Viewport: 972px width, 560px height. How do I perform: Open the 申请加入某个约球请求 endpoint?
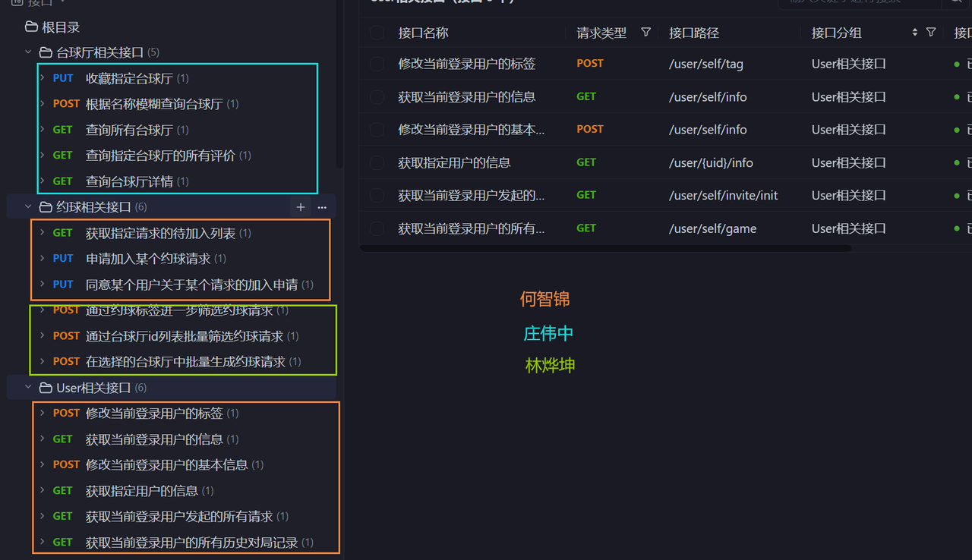tap(148, 259)
